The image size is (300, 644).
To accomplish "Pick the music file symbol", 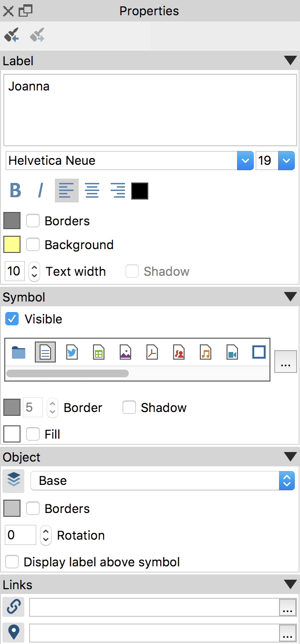I will tap(206, 352).
